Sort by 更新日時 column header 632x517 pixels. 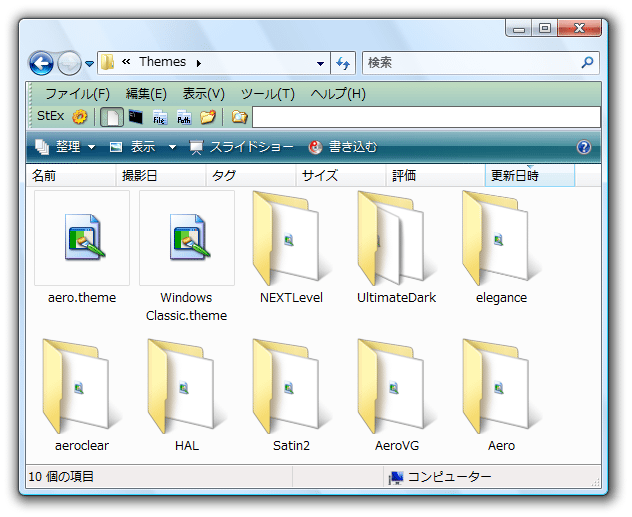[530, 176]
